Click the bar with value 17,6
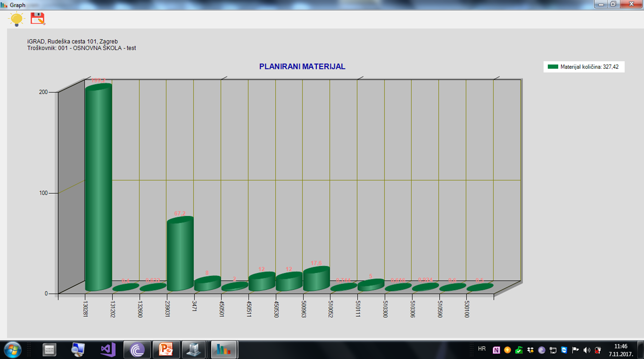Viewport: 644px width, 359px height. (316, 279)
